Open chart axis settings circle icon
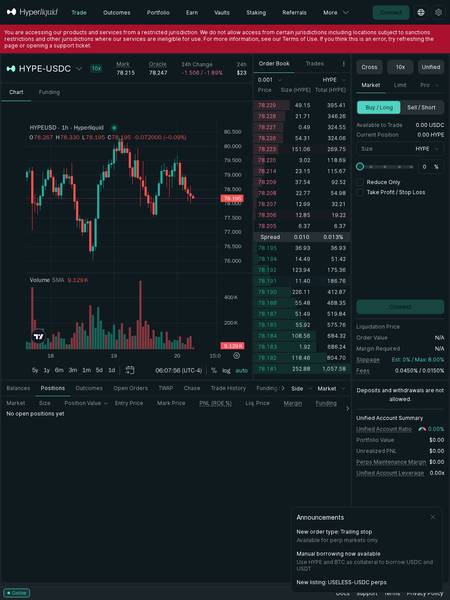Viewport: 450px width, 600px height. pyautogui.click(x=236, y=355)
